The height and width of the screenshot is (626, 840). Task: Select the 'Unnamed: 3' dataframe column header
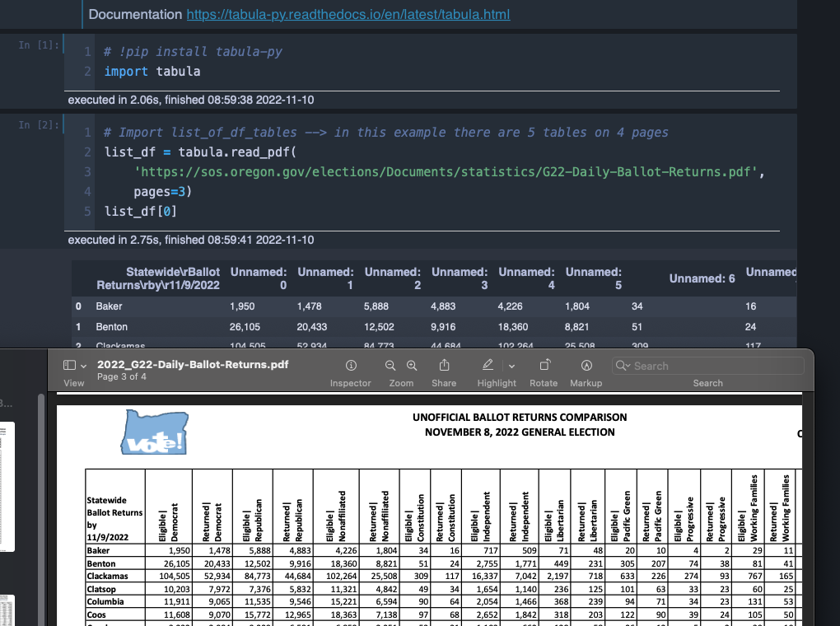tap(460, 278)
